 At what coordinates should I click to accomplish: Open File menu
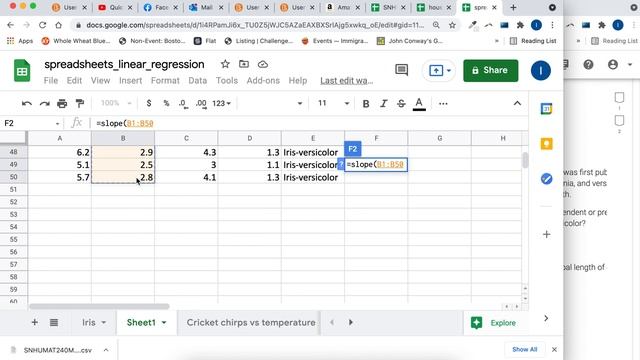[x=51, y=80]
